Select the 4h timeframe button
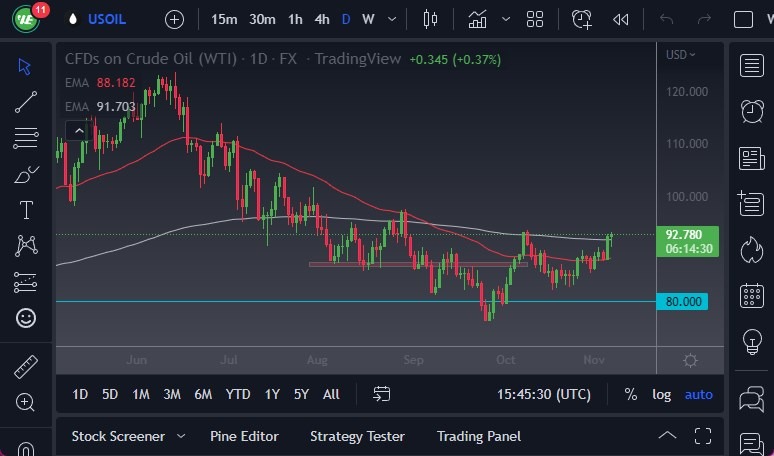Image resolution: width=774 pixels, height=456 pixels. point(321,19)
